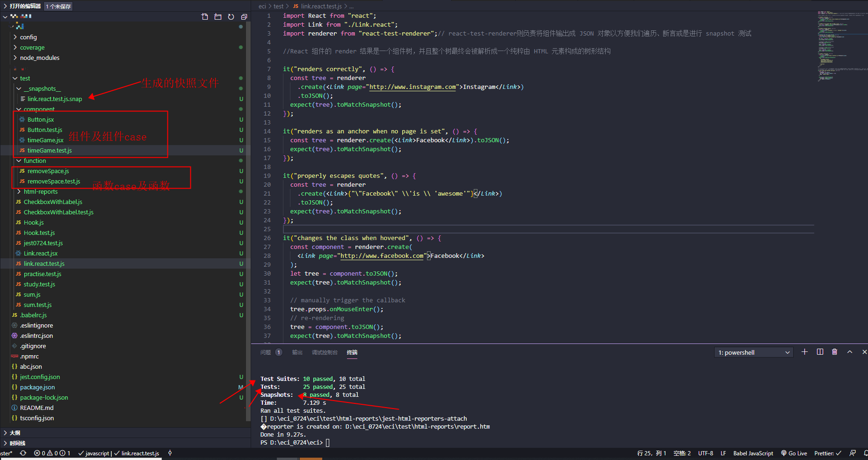Change the LF end of line sequence
Viewport: 868px width, 460px height.
point(723,453)
